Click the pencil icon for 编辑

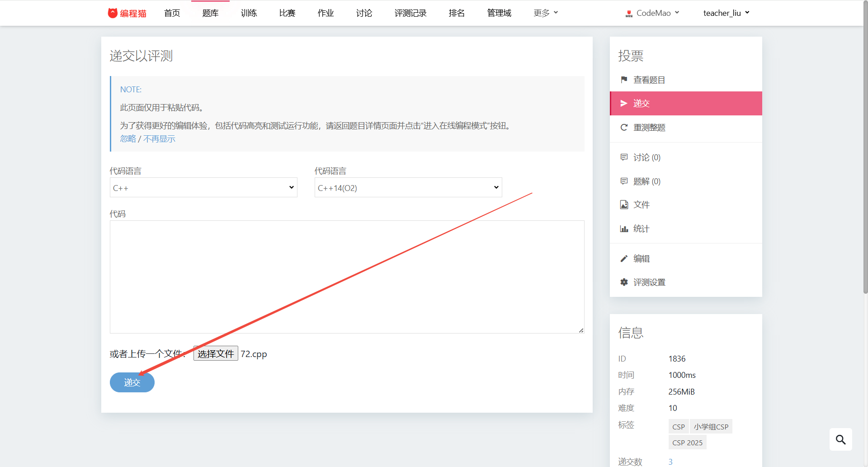(x=624, y=258)
